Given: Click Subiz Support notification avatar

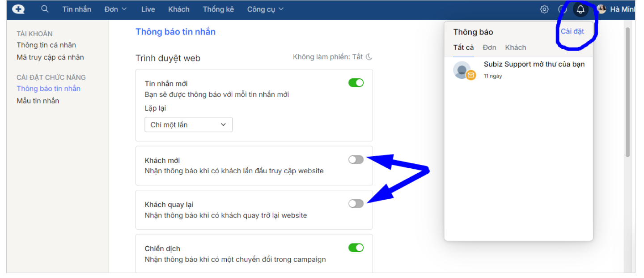Looking at the screenshot, I should 462,70.
